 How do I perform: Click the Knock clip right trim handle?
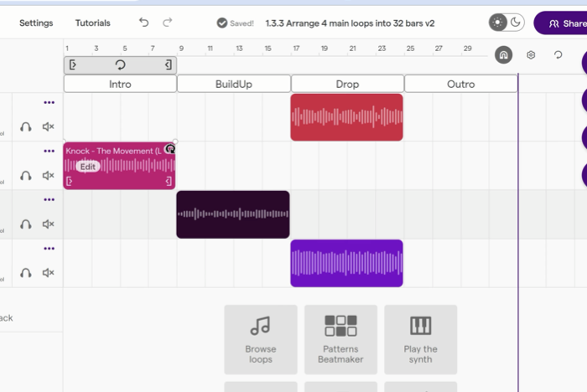[169, 182]
